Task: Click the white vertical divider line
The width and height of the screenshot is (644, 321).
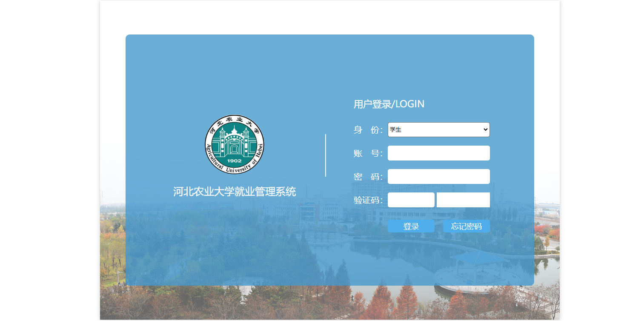Action: point(326,155)
